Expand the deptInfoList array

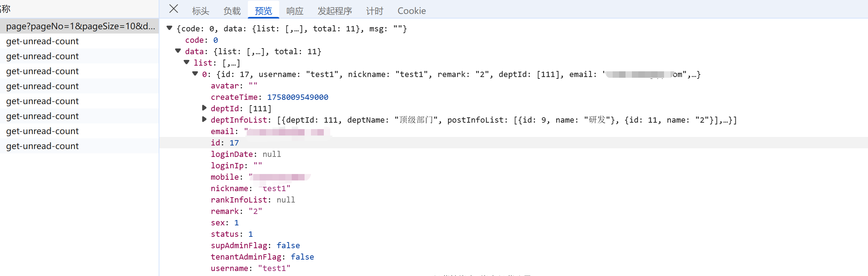(x=204, y=119)
